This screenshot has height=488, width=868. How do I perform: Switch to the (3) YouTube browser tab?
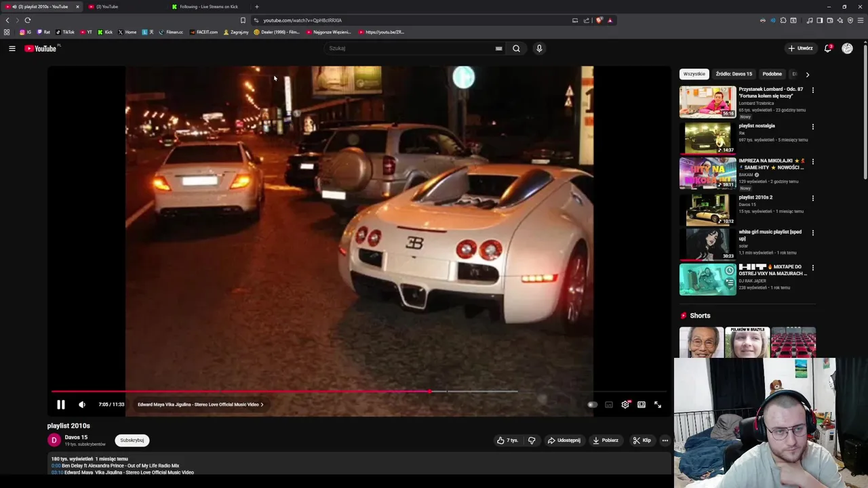click(125, 7)
